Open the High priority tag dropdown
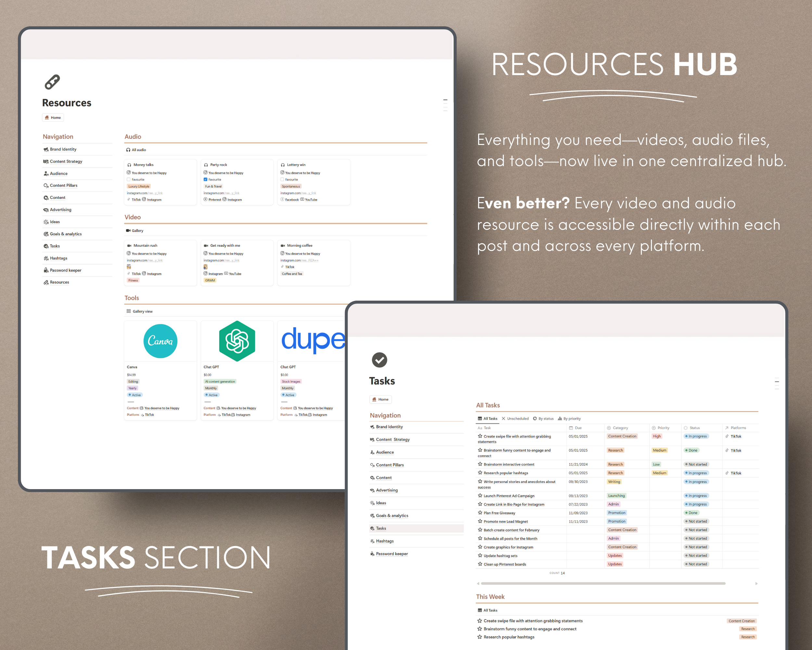812x650 pixels. pyautogui.click(x=657, y=436)
